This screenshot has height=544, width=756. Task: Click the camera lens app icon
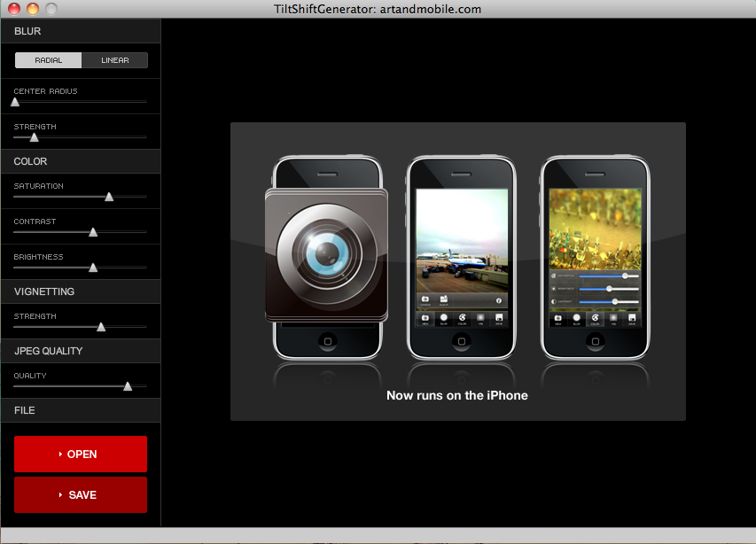pyautogui.click(x=326, y=255)
